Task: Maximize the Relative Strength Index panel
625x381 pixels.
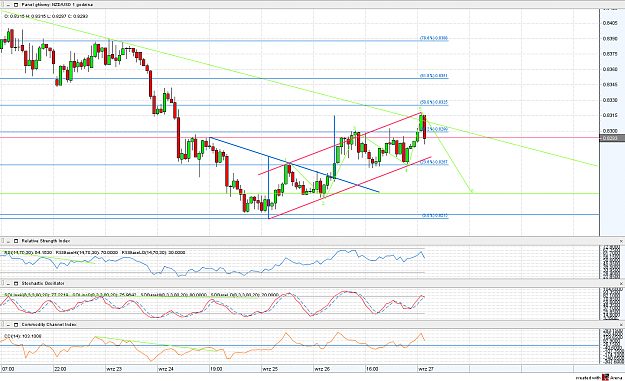Action: pos(16,241)
